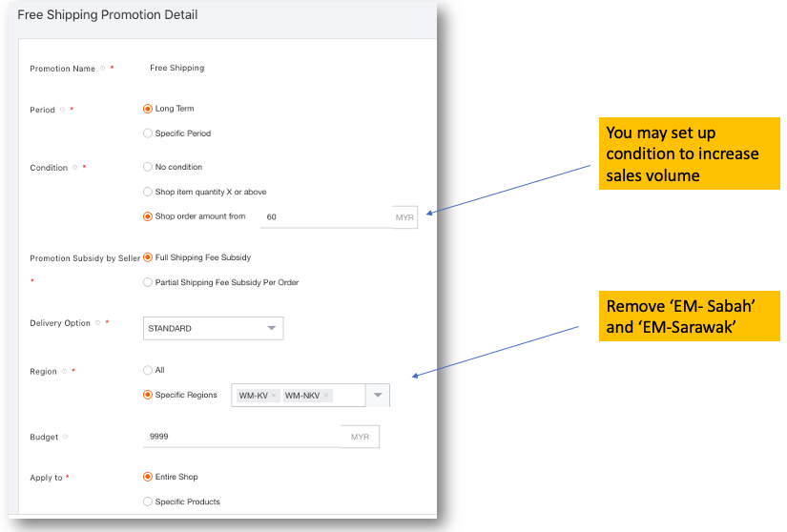This screenshot has height=532, width=787.
Task: Click the WM-KV region tag text
Action: [253, 396]
